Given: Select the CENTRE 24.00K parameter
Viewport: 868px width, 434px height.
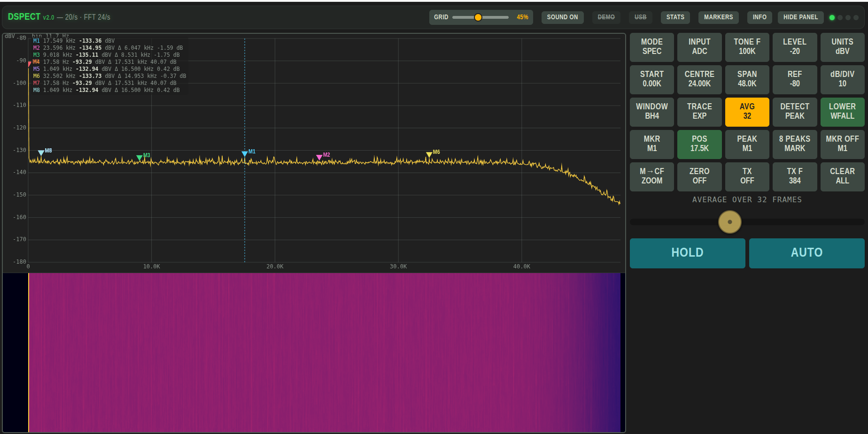Looking at the screenshot, I should pyautogui.click(x=699, y=79).
